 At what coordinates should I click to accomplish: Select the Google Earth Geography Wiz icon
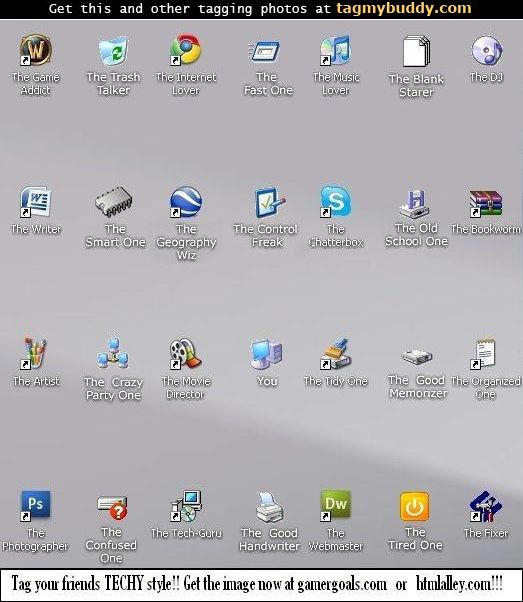[186, 202]
